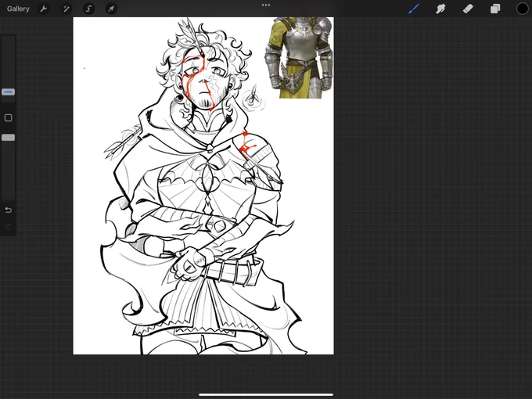Activate the Transform arrow tool
532x399 pixels.
click(111, 9)
